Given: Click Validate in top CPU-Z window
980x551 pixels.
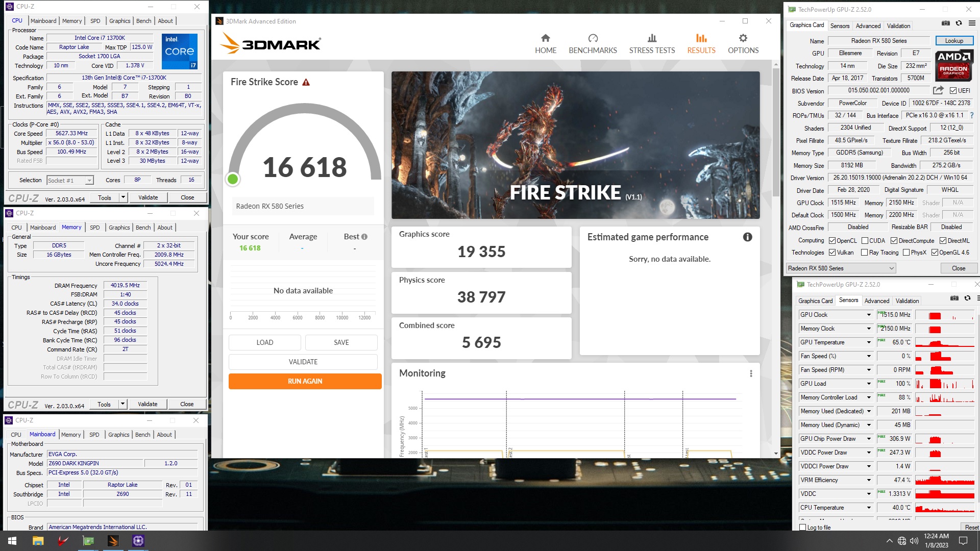Looking at the screenshot, I should pos(148,197).
